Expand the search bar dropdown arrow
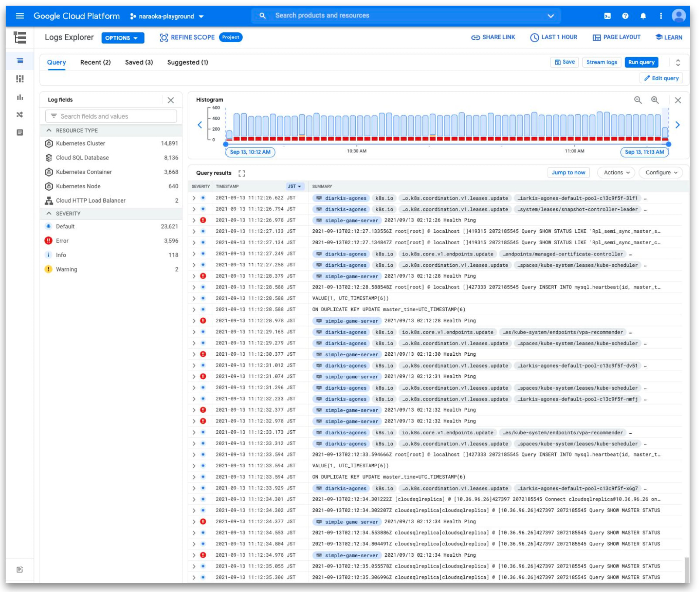 coord(550,16)
